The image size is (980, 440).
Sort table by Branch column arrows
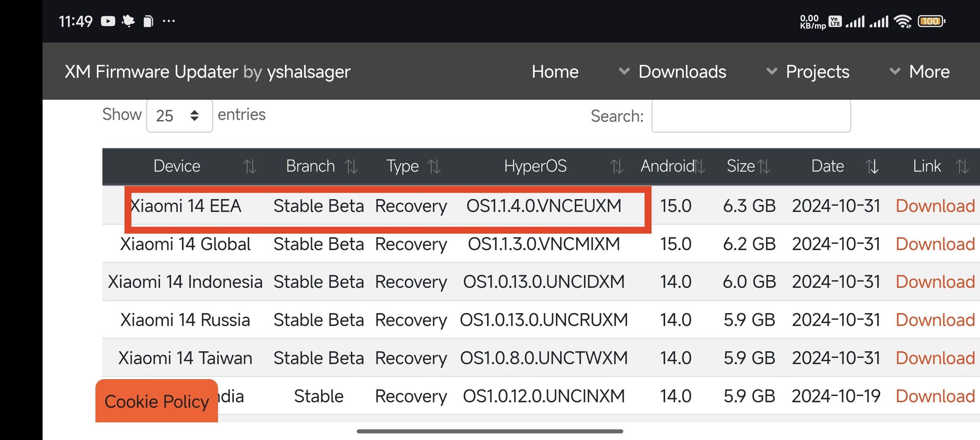point(351,167)
